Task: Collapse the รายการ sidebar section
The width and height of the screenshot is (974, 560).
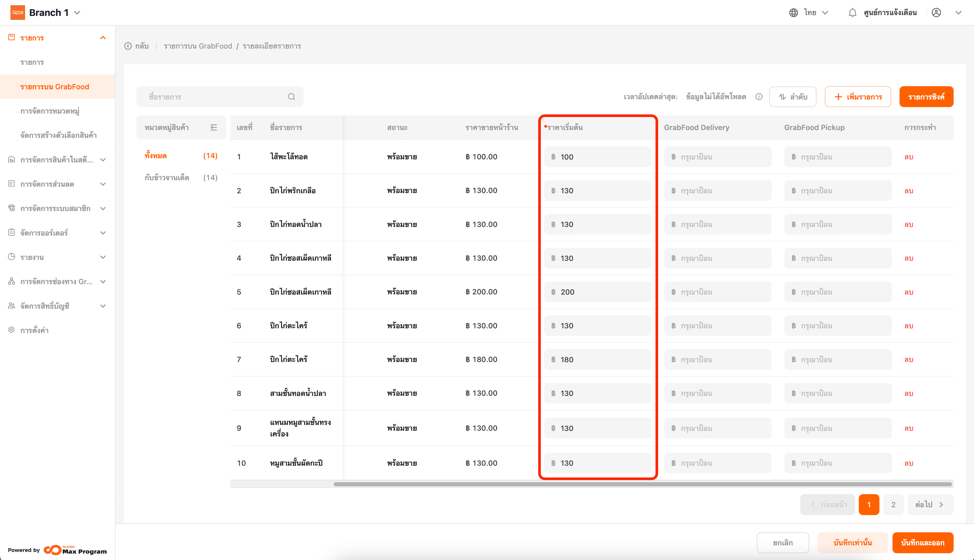Action: pyautogui.click(x=103, y=38)
